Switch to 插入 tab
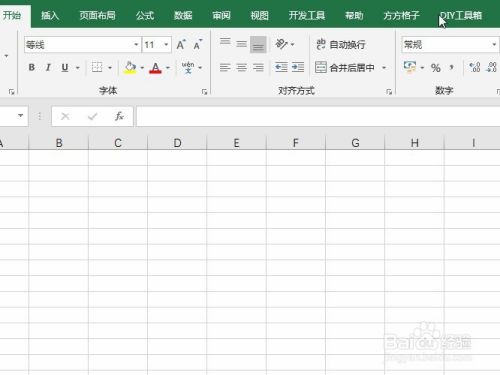Image resolution: width=500 pixels, height=375 pixels. 50,15
